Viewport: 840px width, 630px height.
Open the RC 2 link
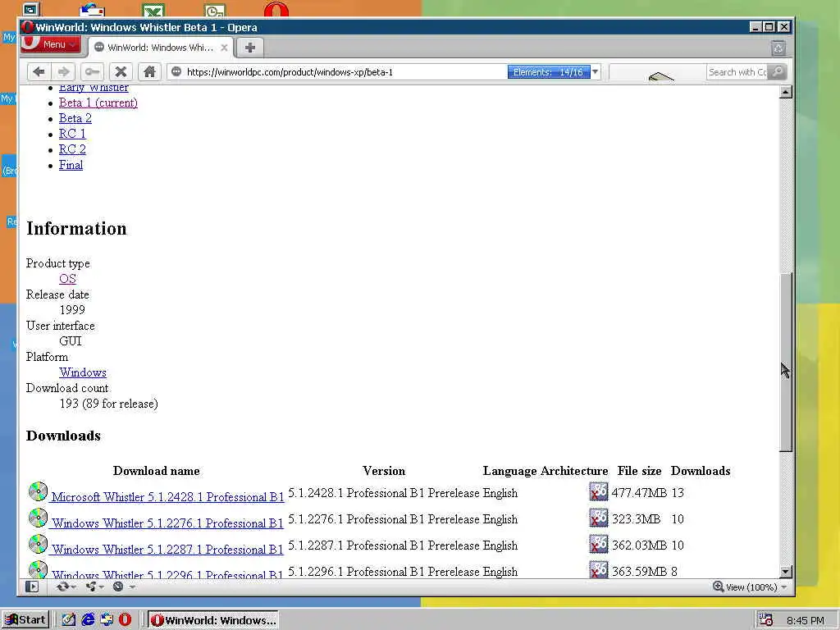click(x=72, y=149)
